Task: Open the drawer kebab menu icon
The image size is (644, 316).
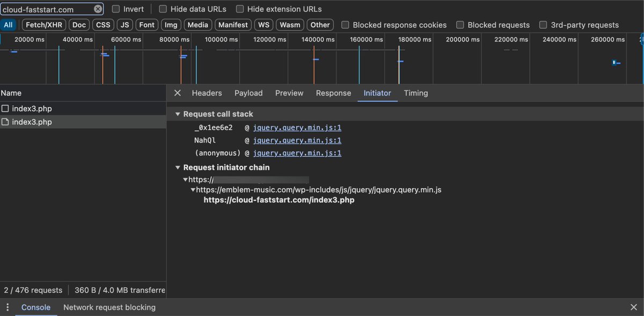Action: point(8,307)
